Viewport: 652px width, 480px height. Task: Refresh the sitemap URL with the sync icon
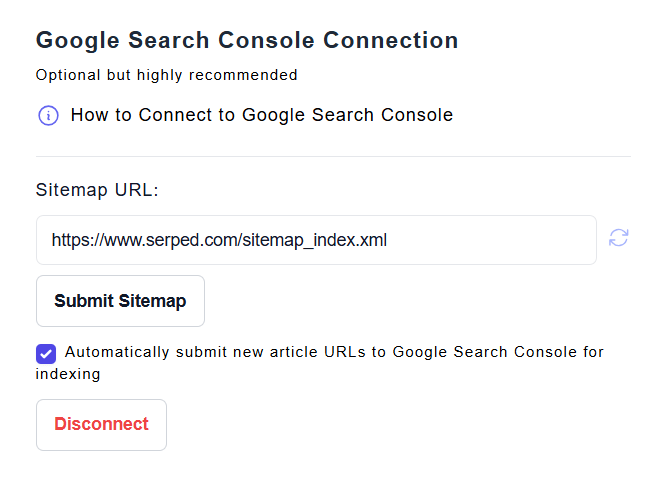click(619, 238)
